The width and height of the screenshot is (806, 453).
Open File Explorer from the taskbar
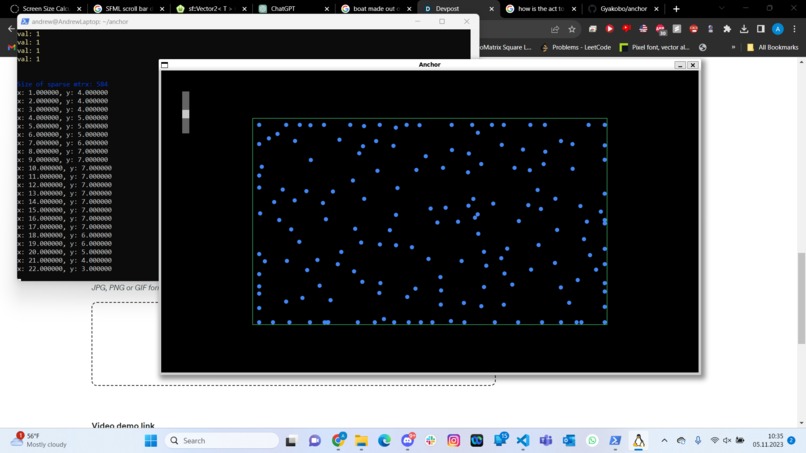[361, 441]
